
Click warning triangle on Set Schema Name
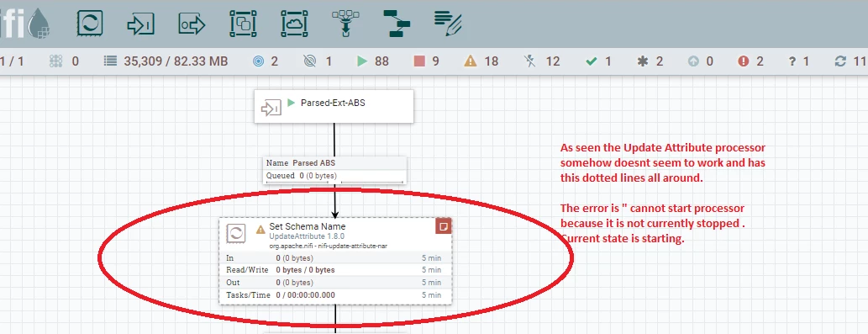tap(260, 230)
